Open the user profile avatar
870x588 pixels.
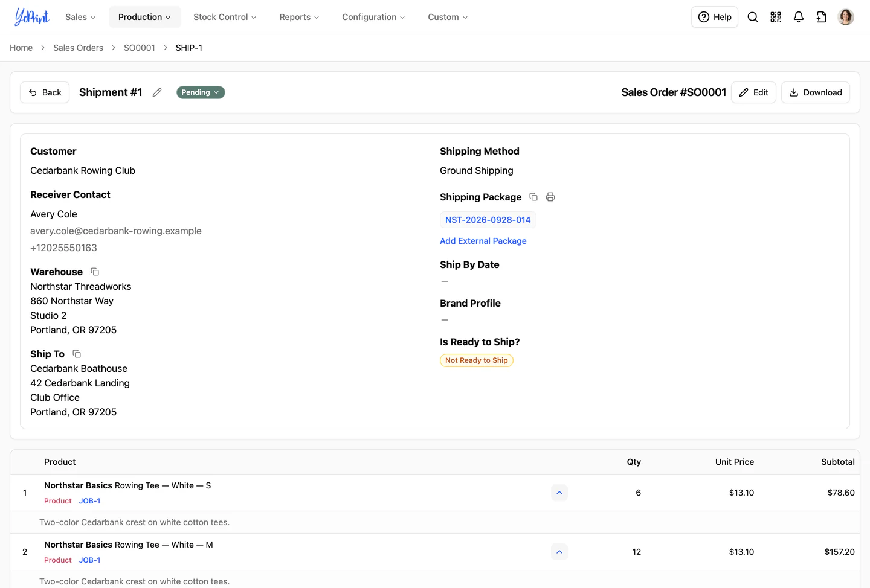pos(846,17)
